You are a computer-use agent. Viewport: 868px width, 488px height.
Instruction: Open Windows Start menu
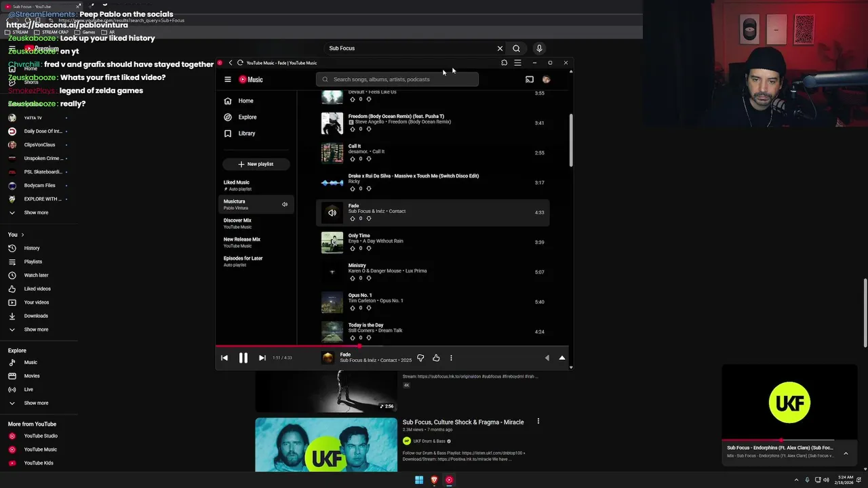(x=419, y=480)
